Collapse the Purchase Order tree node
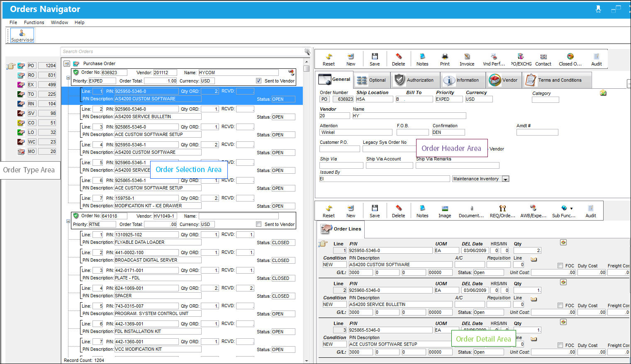The height and width of the screenshot is (364, 631). (x=66, y=64)
